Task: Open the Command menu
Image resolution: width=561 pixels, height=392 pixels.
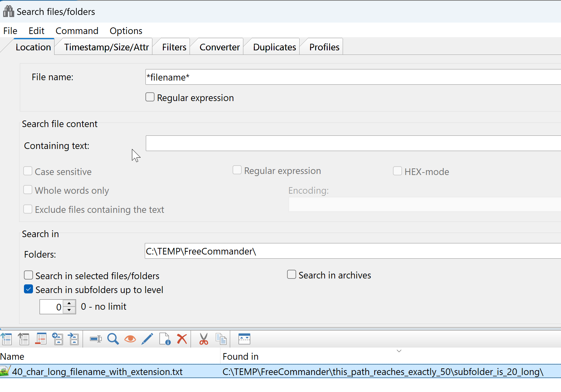Action: pos(77,31)
